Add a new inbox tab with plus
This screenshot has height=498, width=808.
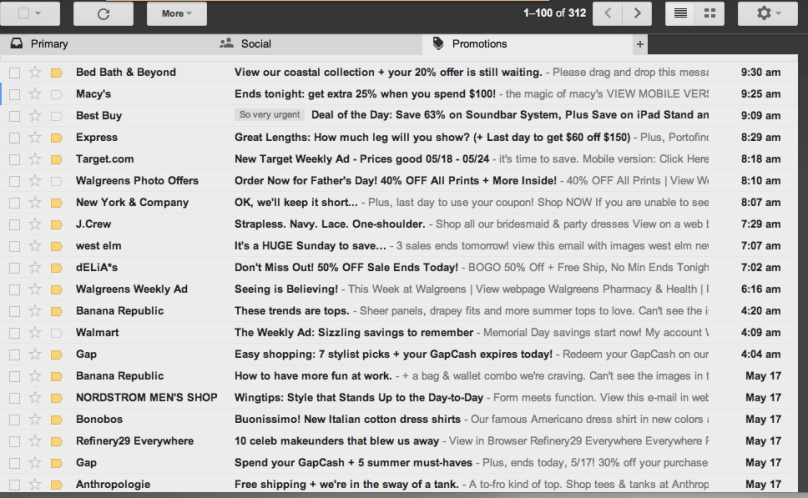tap(639, 44)
